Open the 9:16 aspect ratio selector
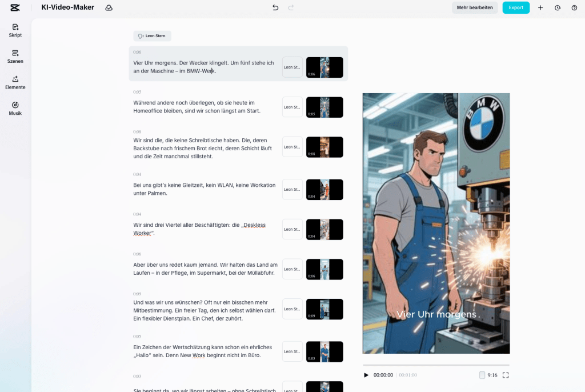585x392 pixels. [488, 375]
